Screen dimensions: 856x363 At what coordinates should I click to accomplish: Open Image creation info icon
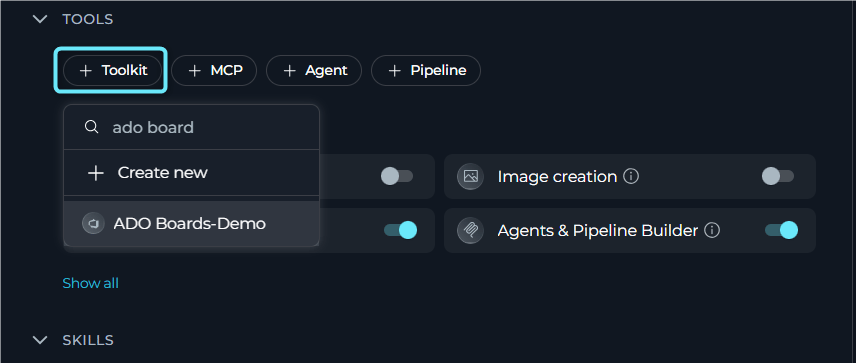pos(631,176)
